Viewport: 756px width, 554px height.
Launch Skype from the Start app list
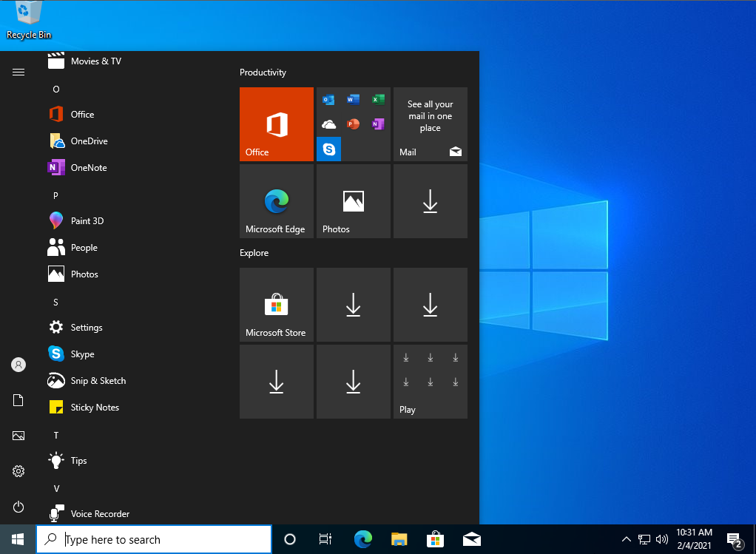click(x=130, y=354)
